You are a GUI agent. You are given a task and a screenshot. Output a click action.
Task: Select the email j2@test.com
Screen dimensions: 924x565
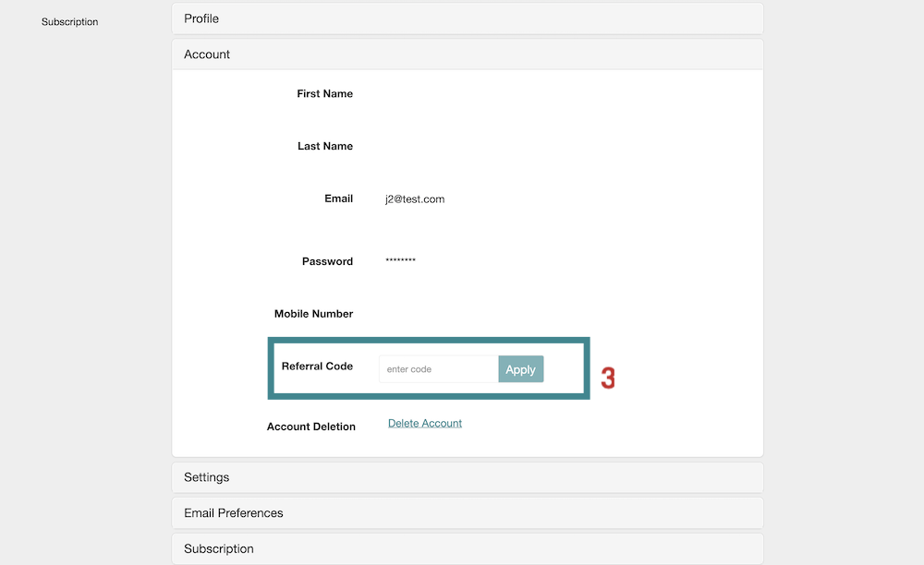(415, 198)
